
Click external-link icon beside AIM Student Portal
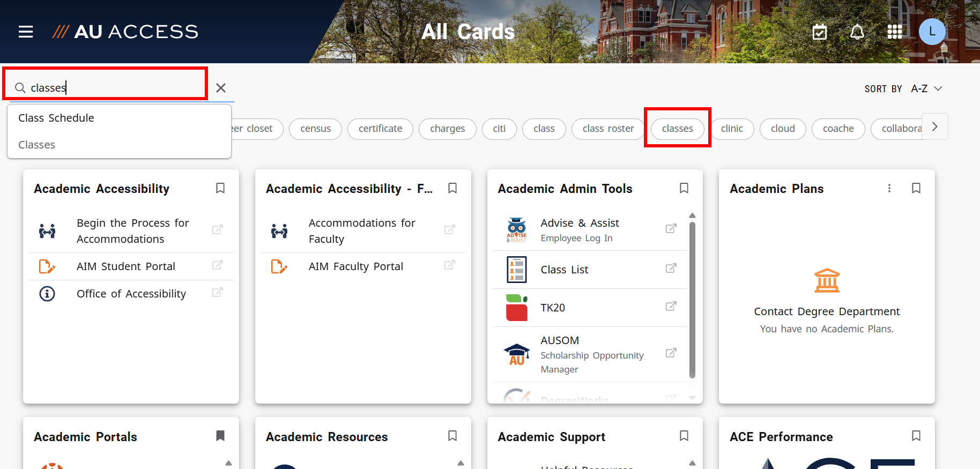coord(218,265)
